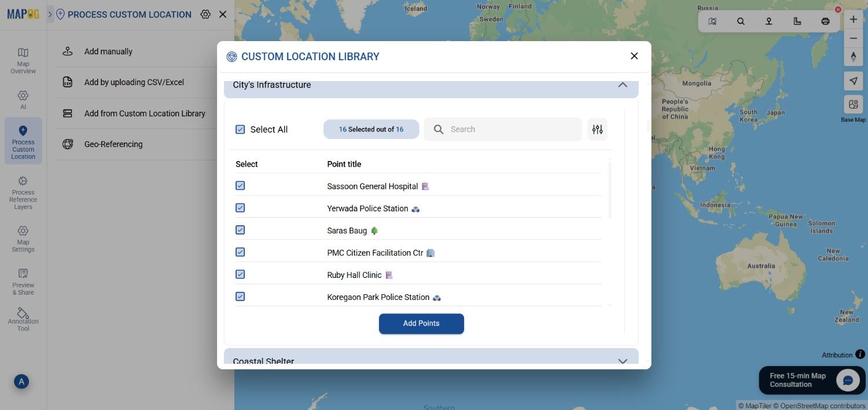
Task: Zoom in on the map
Action: (x=853, y=19)
